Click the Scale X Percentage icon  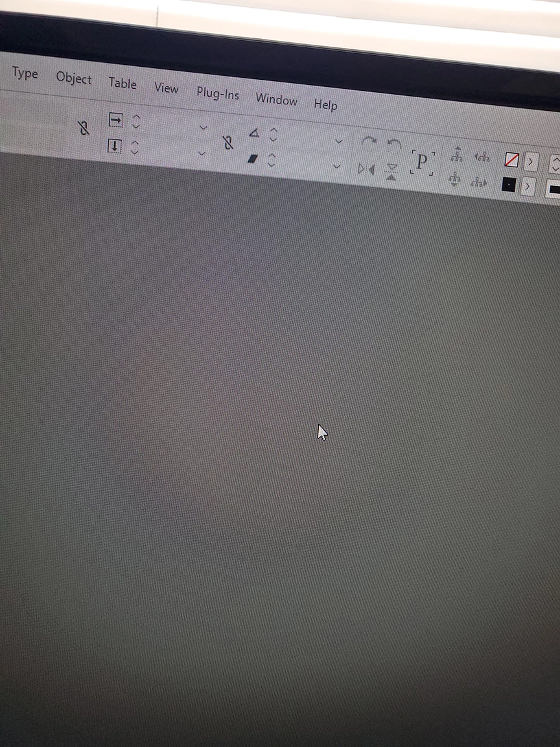point(116,119)
